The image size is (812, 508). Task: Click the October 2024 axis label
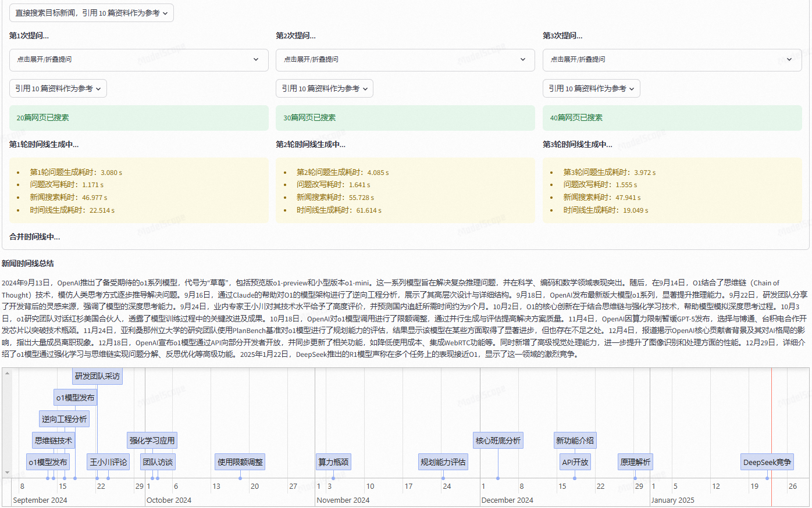pyautogui.click(x=169, y=500)
